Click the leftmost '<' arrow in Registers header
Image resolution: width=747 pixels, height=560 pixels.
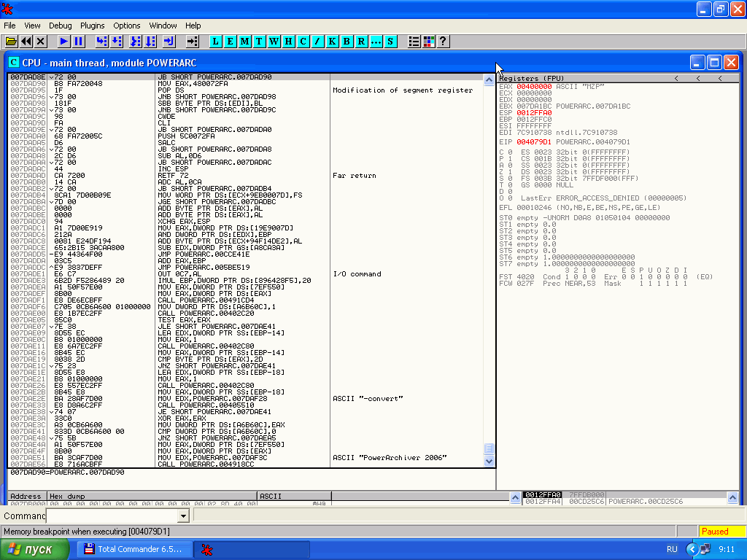click(x=676, y=78)
